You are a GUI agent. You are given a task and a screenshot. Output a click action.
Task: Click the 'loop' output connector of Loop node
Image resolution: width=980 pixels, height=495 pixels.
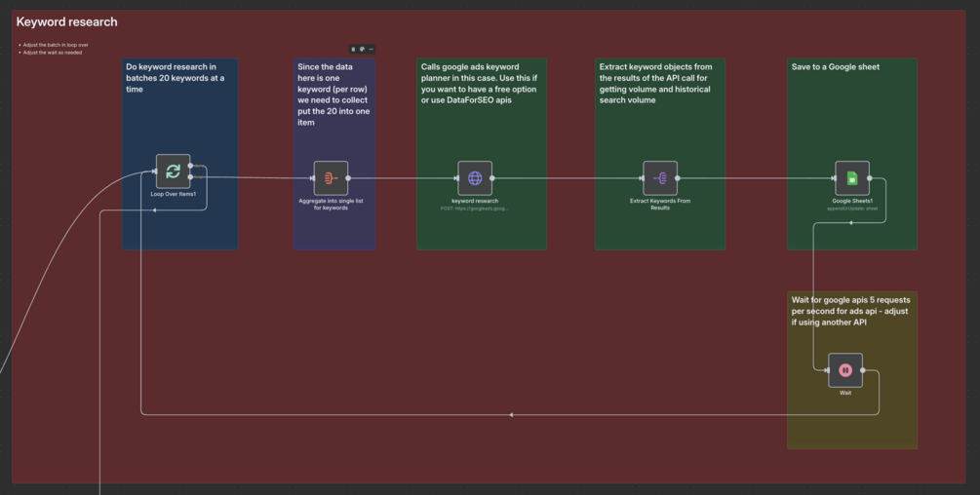tap(190, 177)
